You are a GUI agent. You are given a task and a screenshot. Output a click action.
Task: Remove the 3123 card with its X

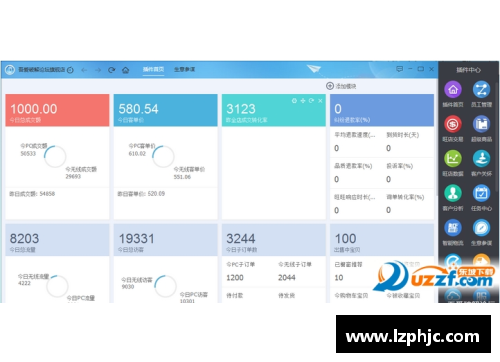click(320, 101)
